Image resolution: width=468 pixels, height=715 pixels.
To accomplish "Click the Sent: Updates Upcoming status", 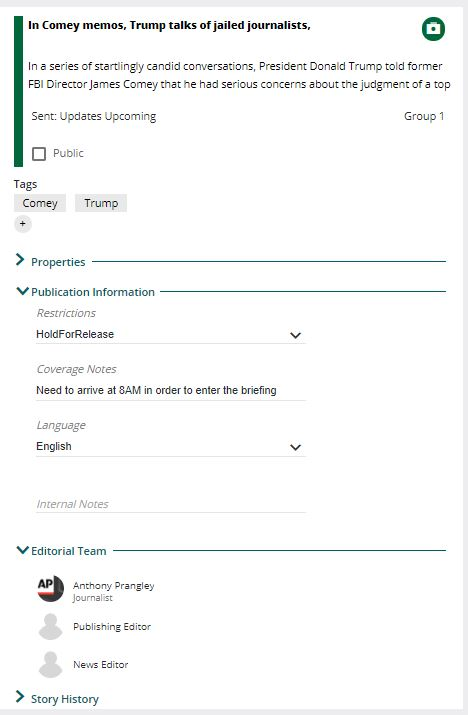I will coord(94,116).
